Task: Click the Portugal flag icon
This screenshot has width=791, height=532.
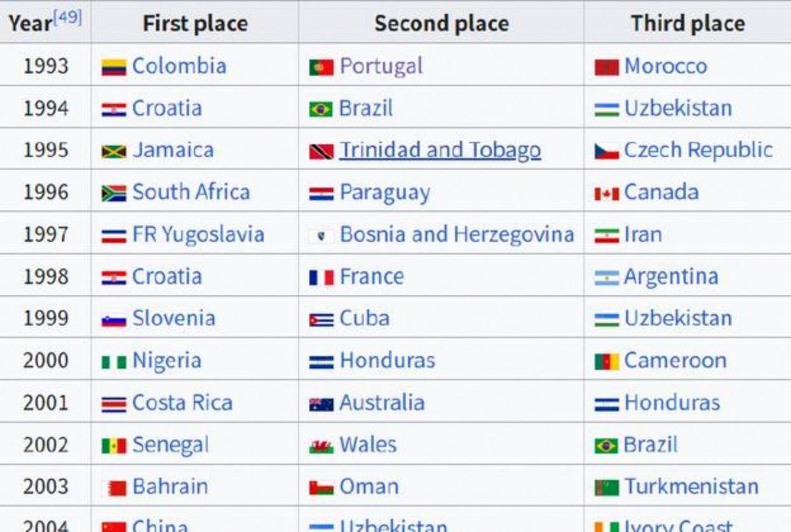Action: click(x=321, y=67)
